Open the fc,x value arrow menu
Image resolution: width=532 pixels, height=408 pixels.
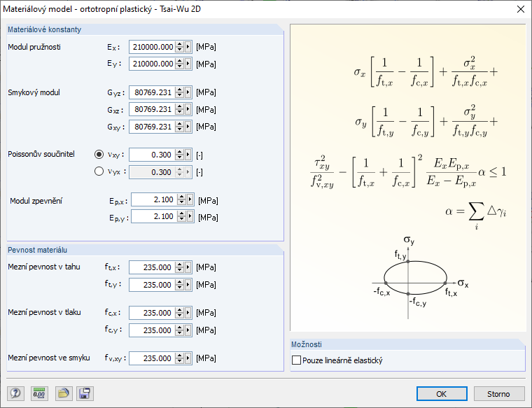tap(188, 313)
